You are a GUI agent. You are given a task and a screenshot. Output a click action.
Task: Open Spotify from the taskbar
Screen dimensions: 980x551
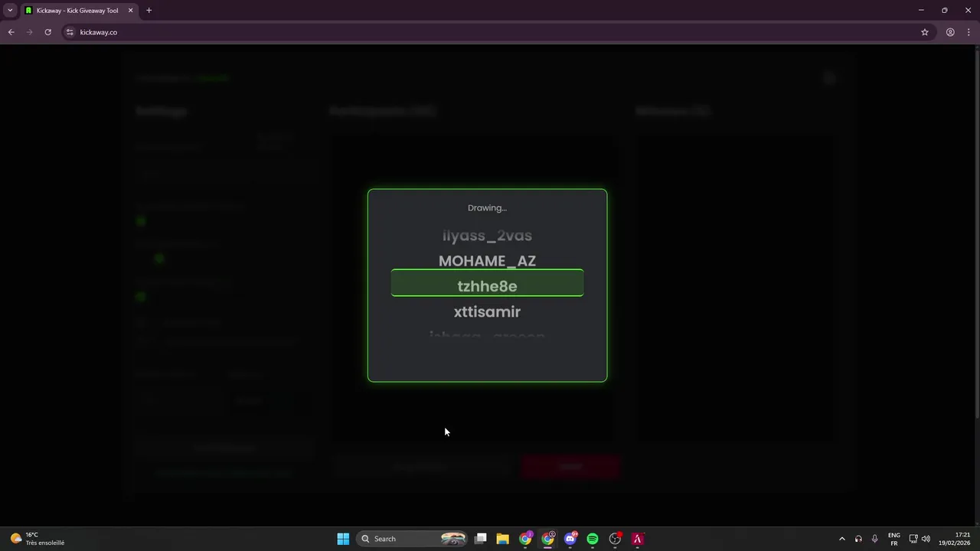point(593,539)
